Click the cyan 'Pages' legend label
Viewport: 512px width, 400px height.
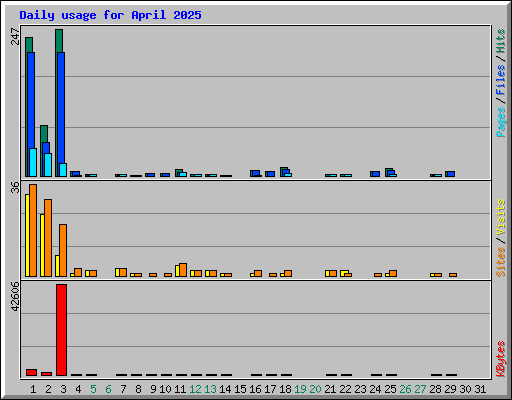point(501,122)
